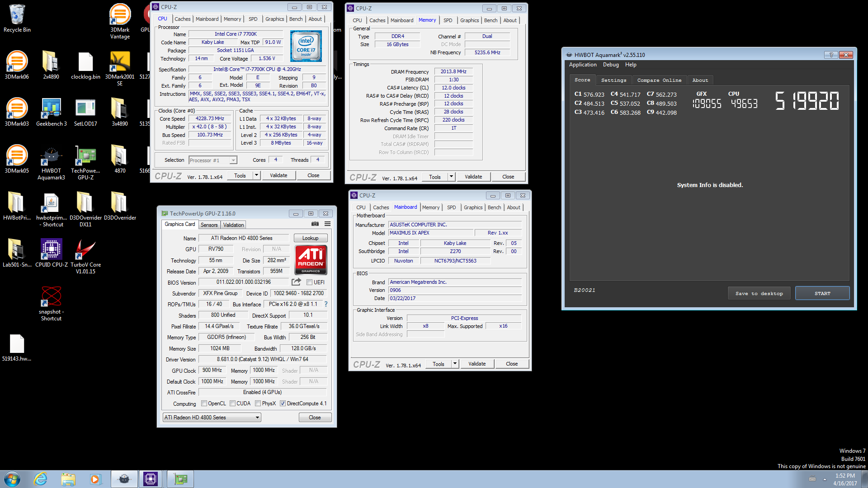
Task: Switch to Caches tab in CPU-Z CPU window
Action: pos(183,19)
